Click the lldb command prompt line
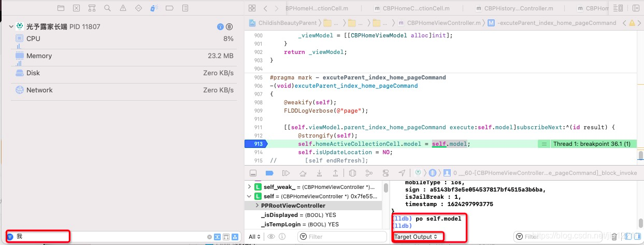 click(403, 226)
